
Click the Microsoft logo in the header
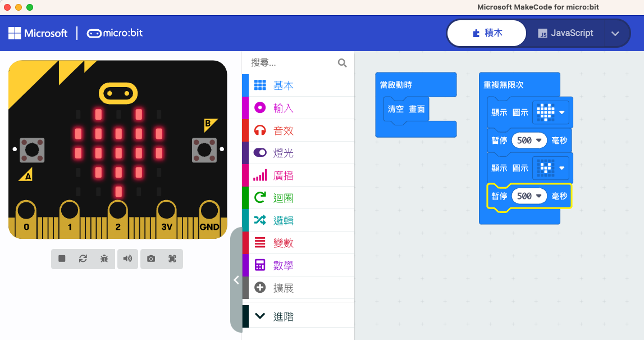(38, 33)
